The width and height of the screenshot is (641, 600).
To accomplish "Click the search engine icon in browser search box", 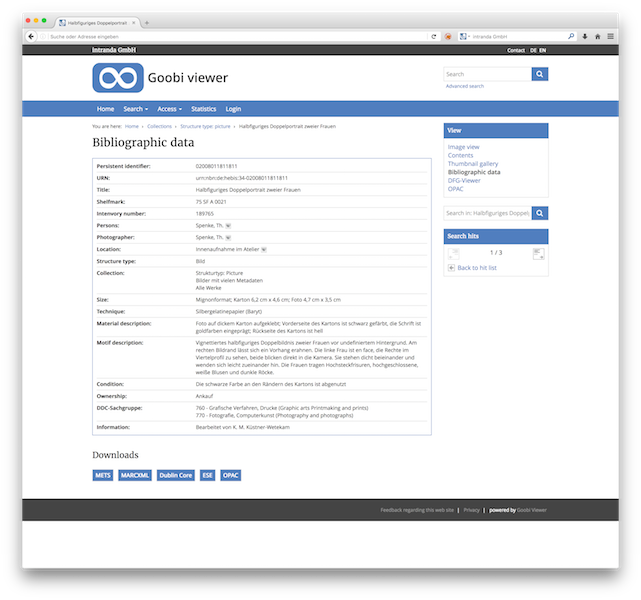I will (x=463, y=36).
